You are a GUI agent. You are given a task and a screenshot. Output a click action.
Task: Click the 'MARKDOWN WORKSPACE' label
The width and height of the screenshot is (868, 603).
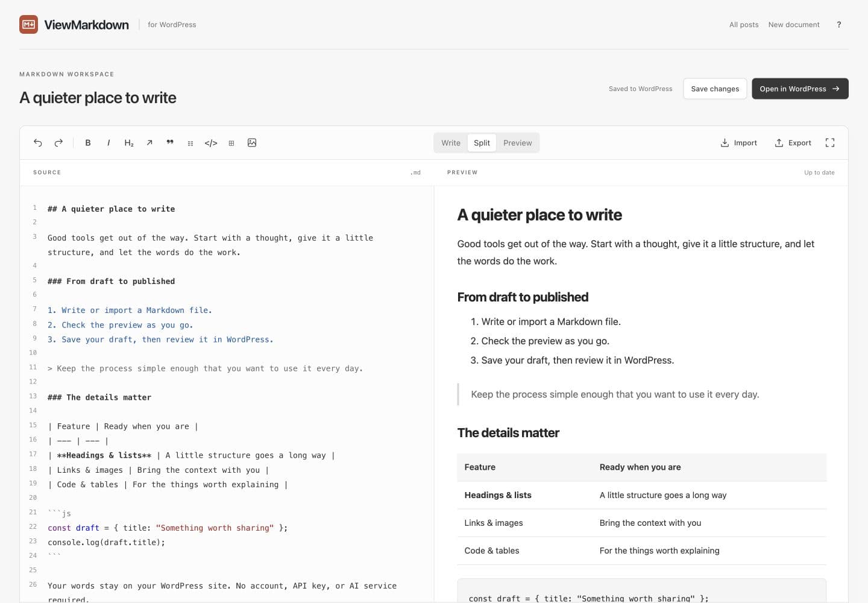pyautogui.click(x=66, y=74)
